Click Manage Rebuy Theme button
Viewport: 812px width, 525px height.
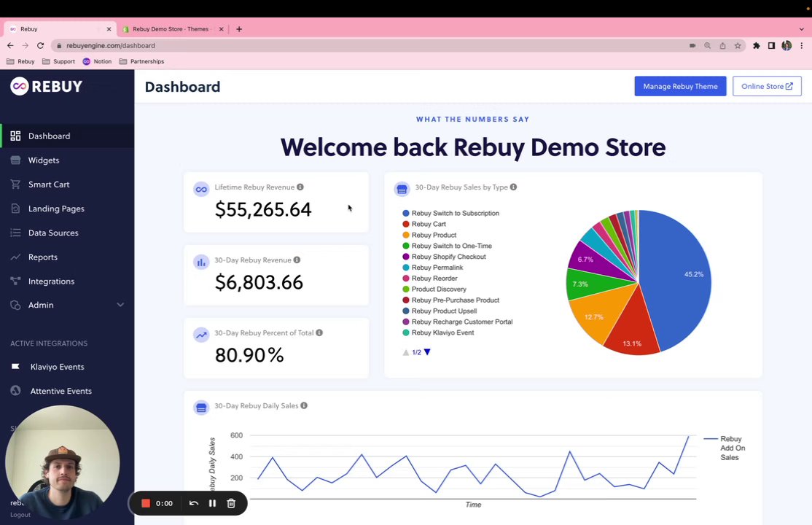tap(680, 86)
